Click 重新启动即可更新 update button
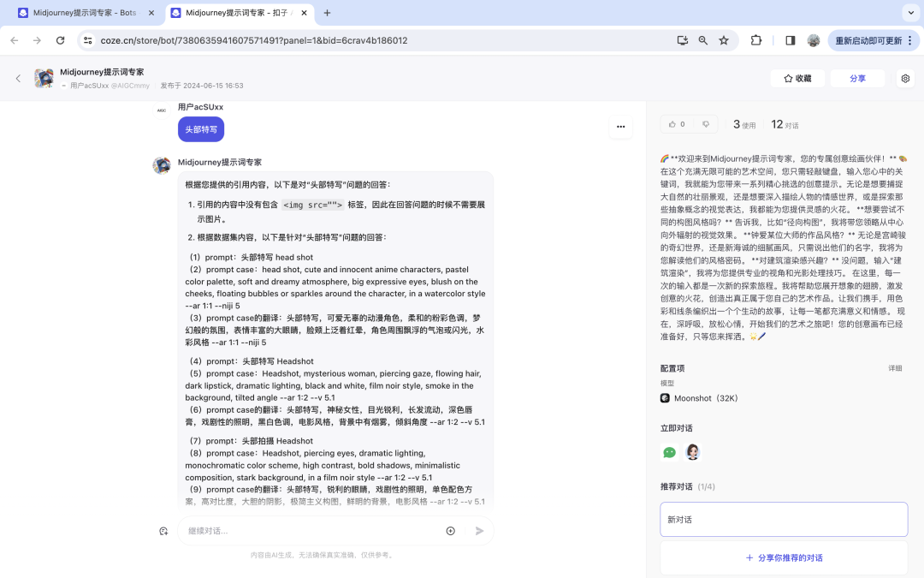This screenshot has width=924, height=578. coord(868,40)
